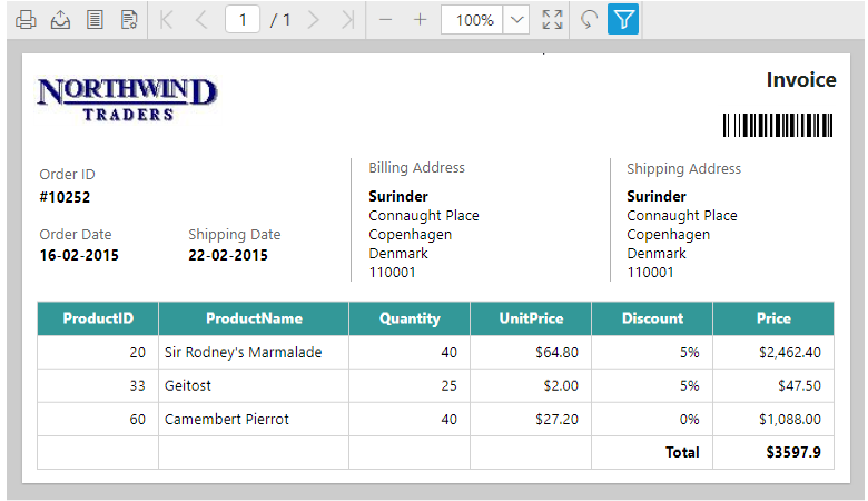Click the Total price cell $3597.9
868x501 pixels.
tap(793, 452)
